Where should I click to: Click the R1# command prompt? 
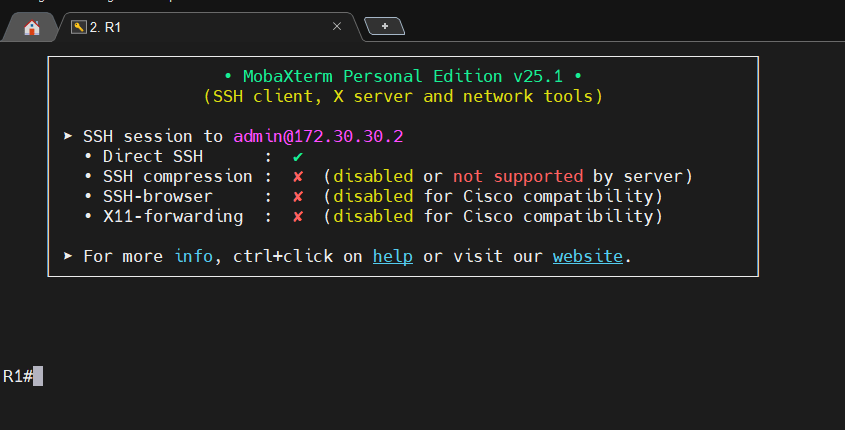18,376
